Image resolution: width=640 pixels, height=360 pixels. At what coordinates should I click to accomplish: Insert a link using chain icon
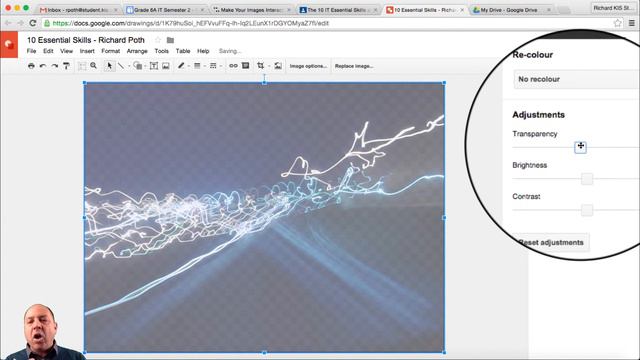233,66
